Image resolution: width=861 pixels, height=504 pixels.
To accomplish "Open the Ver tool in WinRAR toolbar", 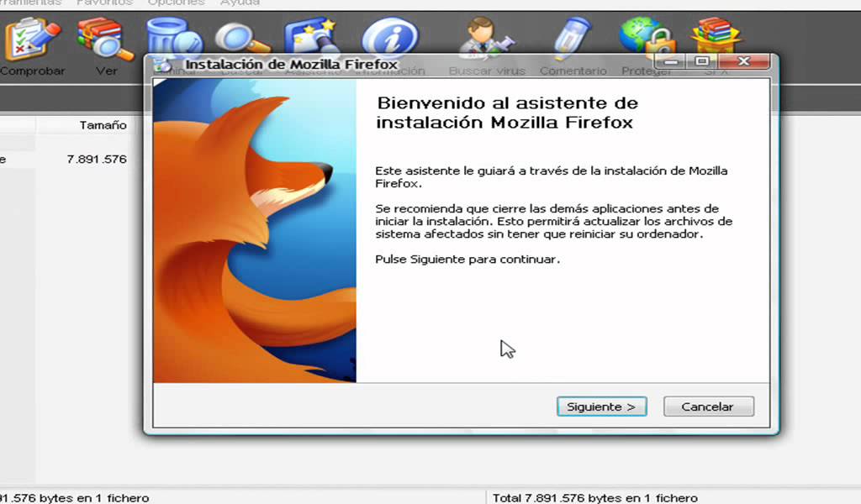I will tap(105, 39).
